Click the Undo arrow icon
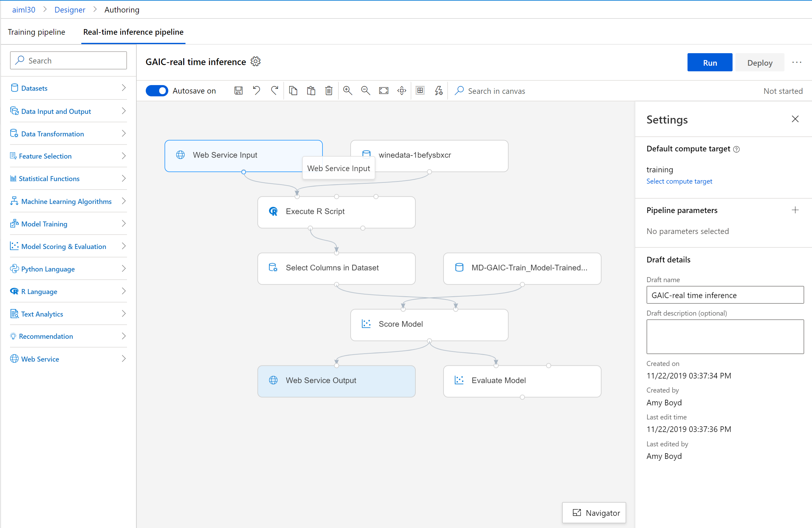 click(256, 91)
